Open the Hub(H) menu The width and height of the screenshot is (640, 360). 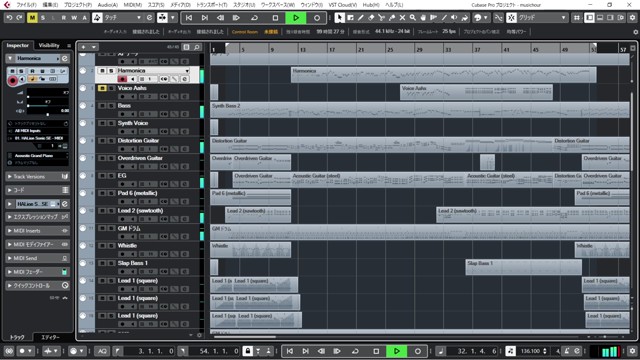tap(371, 5)
